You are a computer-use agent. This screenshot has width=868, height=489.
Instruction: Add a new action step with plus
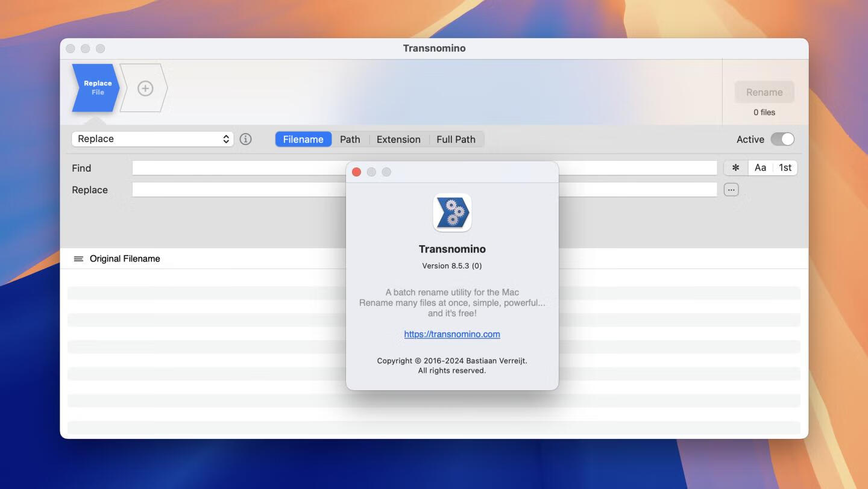145,89
